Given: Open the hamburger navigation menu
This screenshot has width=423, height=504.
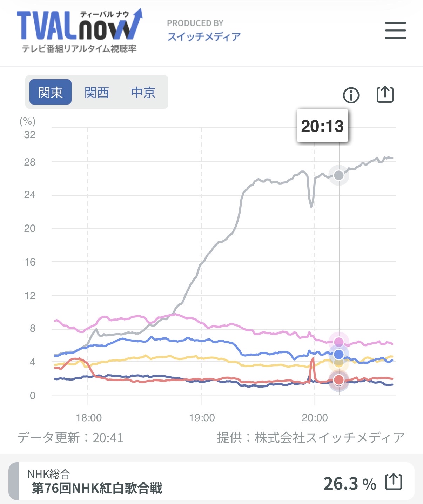Looking at the screenshot, I should 396,31.
